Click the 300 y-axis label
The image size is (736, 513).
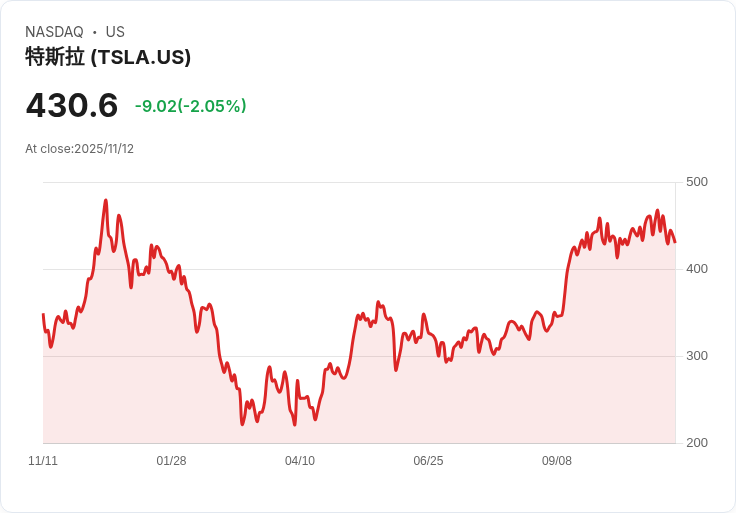[x=697, y=355]
